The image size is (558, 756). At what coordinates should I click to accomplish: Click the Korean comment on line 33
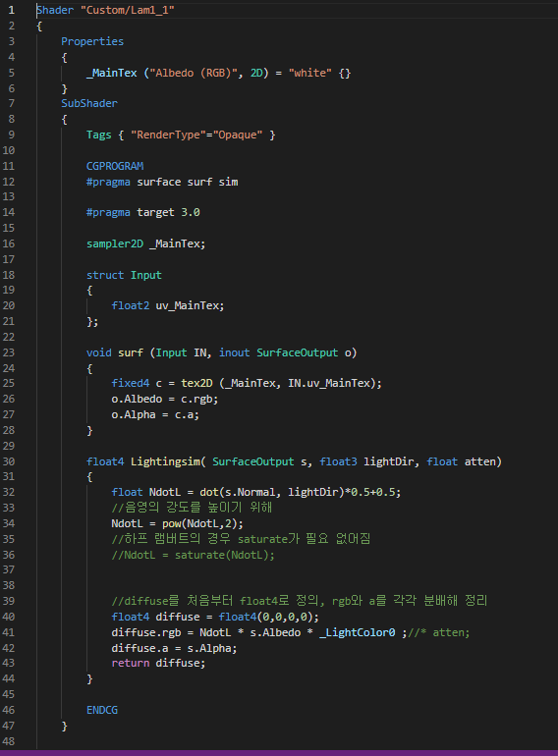click(192, 508)
